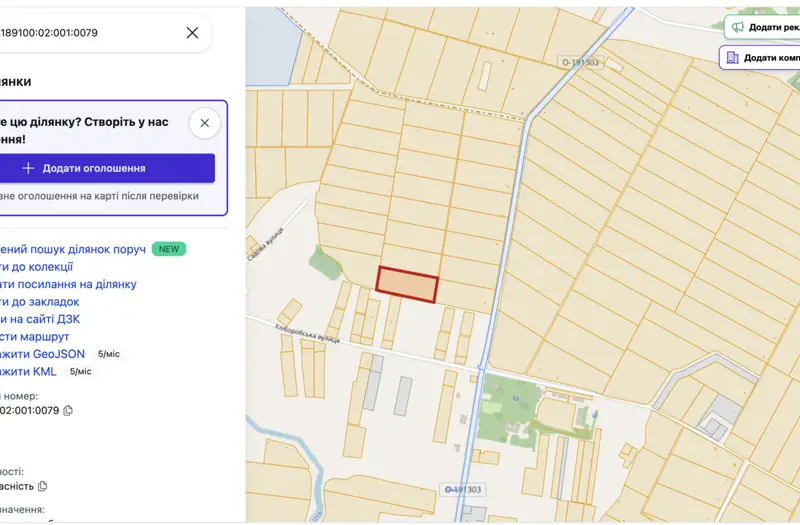Click the cadastral number search input
The height and width of the screenshot is (525, 800).
point(87,33)
